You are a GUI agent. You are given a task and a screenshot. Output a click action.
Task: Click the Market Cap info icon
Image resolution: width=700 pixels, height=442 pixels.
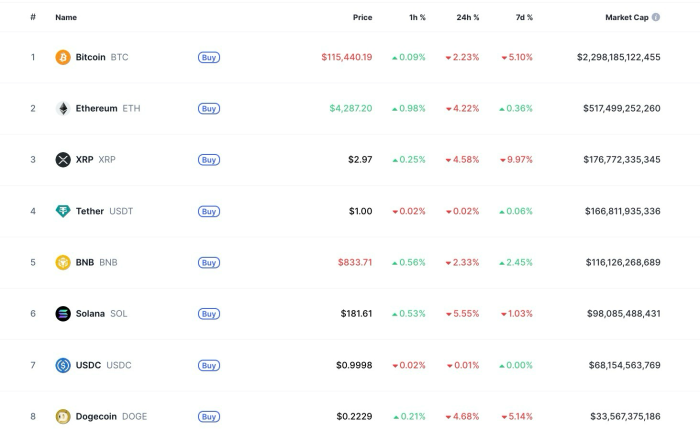pyautogui.click(x=656, y=17)
